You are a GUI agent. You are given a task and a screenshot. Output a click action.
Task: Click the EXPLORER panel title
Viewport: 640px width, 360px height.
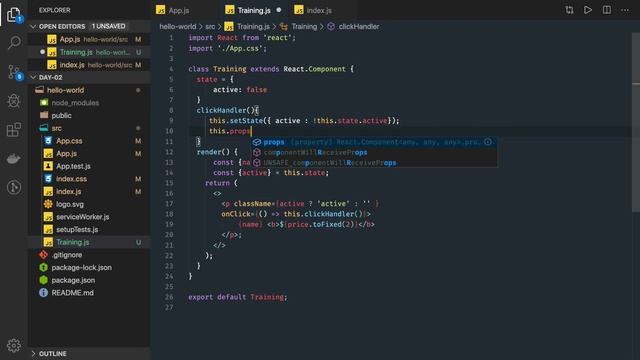55,10
